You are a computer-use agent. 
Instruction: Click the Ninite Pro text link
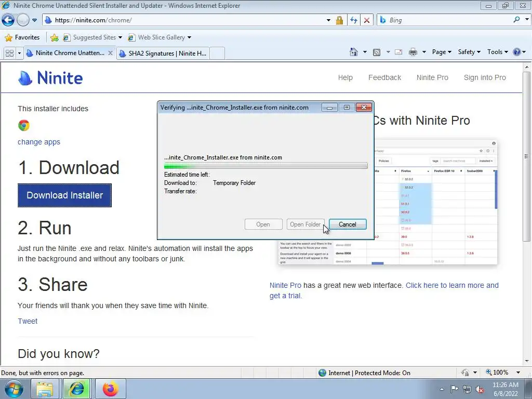(x=285, y=285)
